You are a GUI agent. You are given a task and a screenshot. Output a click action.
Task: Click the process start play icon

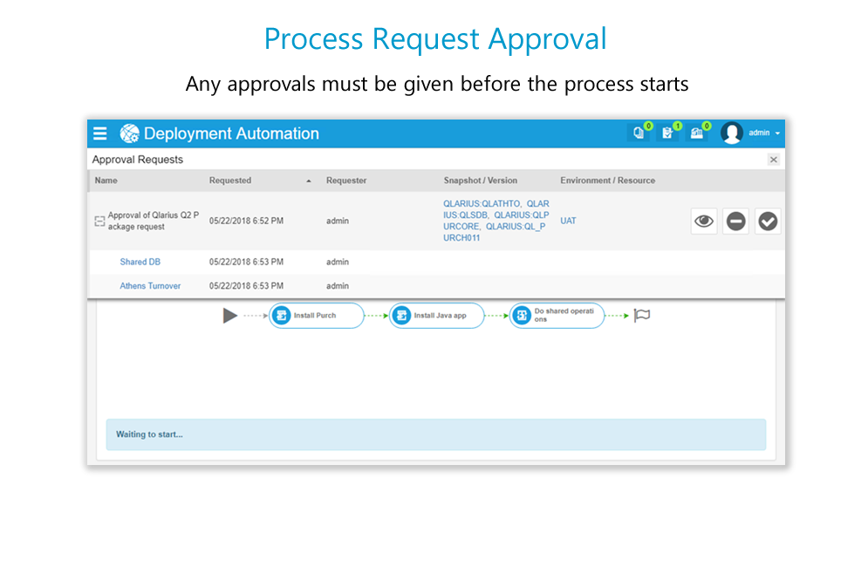coord(229,316)
